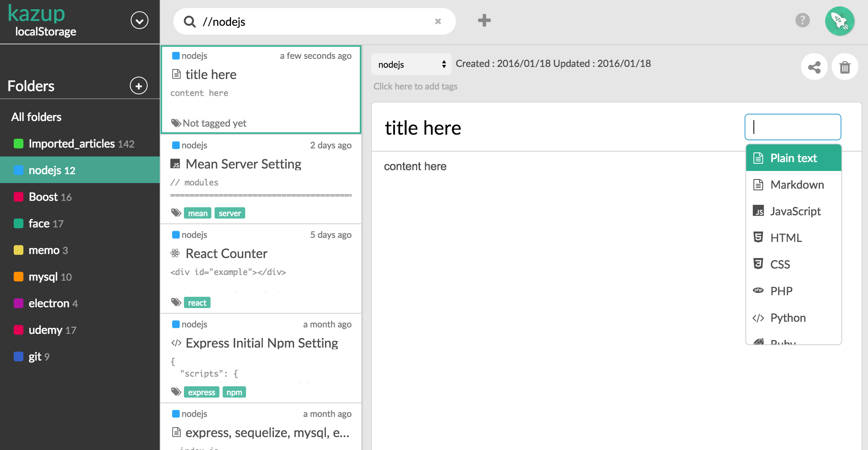Clear the search with x icon
The image size is (868, 450).
pyautogui.click(x=438, y=21)
